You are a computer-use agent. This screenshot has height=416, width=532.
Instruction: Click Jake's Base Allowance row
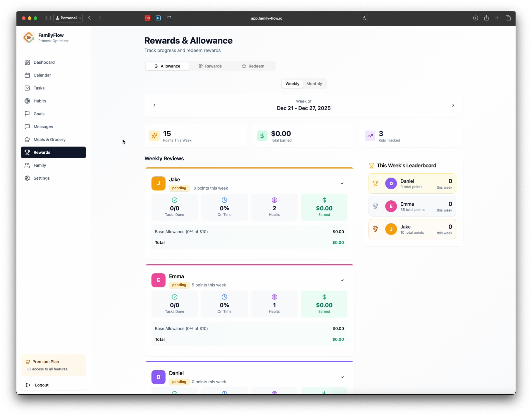pos(249,232)
